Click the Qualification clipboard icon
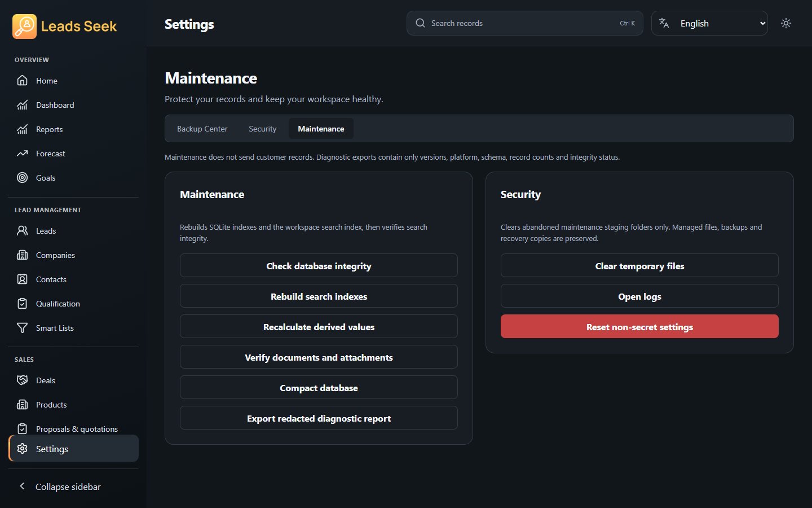The height and width of the screenshot is (508, 812). click(x=22, y=304)
